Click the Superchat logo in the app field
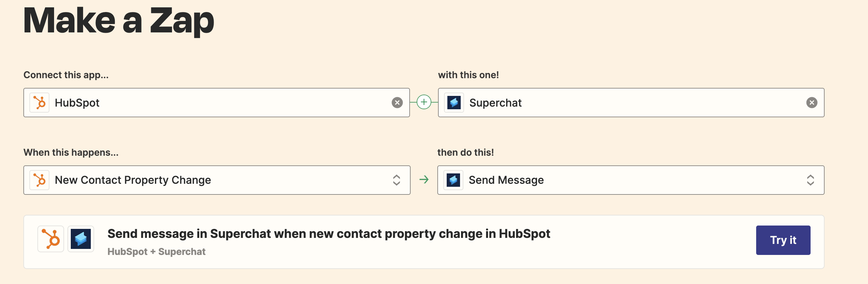 (454, 103)
